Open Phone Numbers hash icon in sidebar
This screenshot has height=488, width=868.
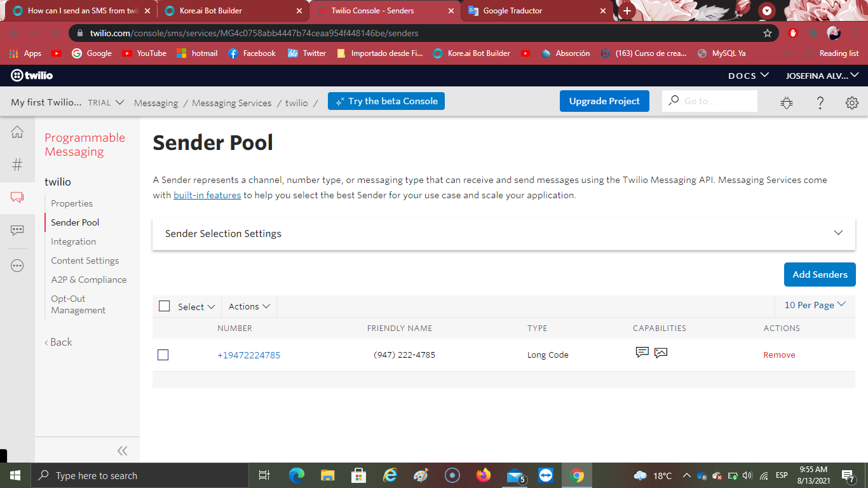pyautogui.click(x=17, y=165)
